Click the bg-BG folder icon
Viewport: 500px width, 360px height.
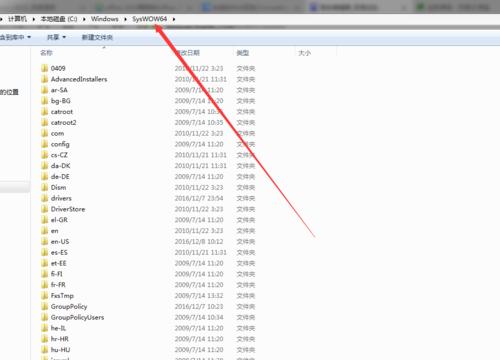(44, 101)
